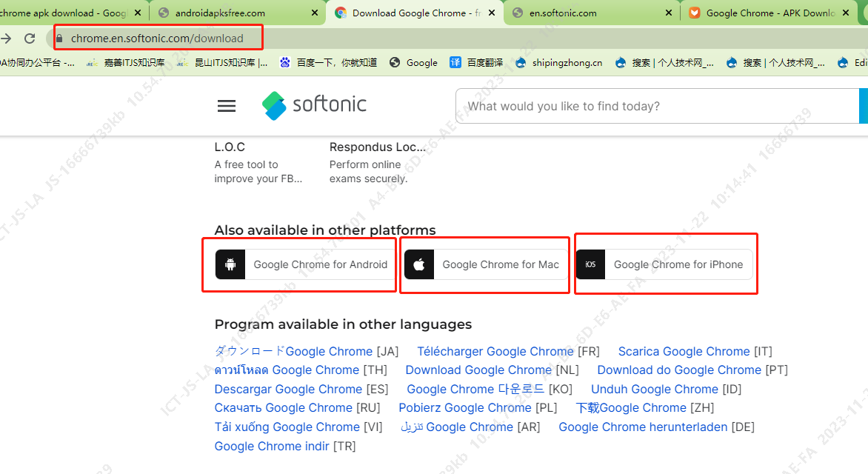Close the Google Chrome - APK Download tab
Screen dimensions: 868x474
pos(846,13)
